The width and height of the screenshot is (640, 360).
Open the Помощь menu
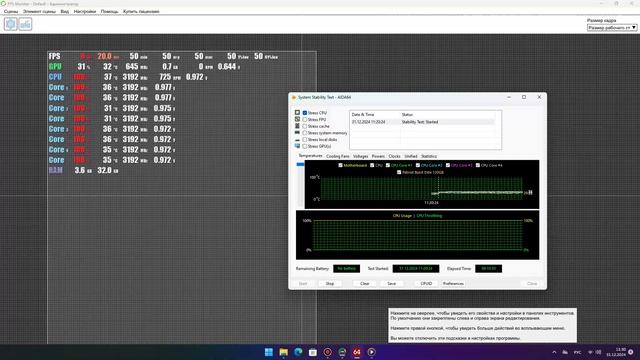pyautogui.click(x=109, y=11)
